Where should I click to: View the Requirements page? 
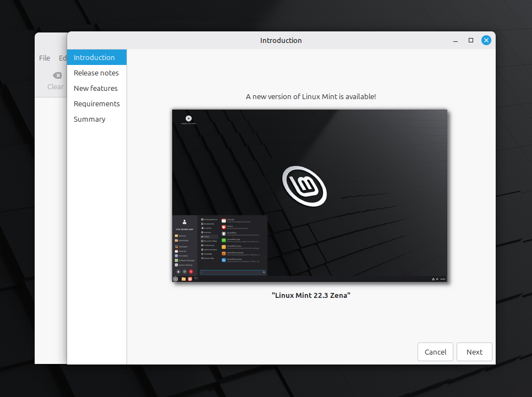tap(96, 103)
